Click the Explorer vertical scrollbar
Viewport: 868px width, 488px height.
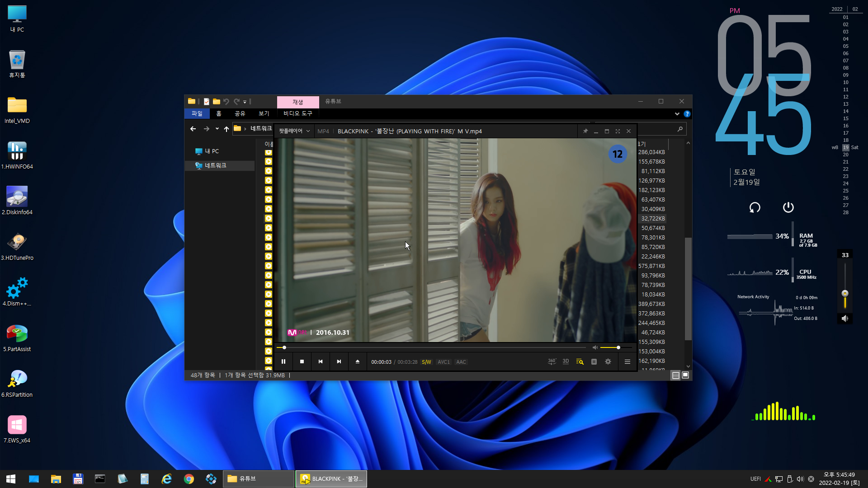[x=688, y=288]
